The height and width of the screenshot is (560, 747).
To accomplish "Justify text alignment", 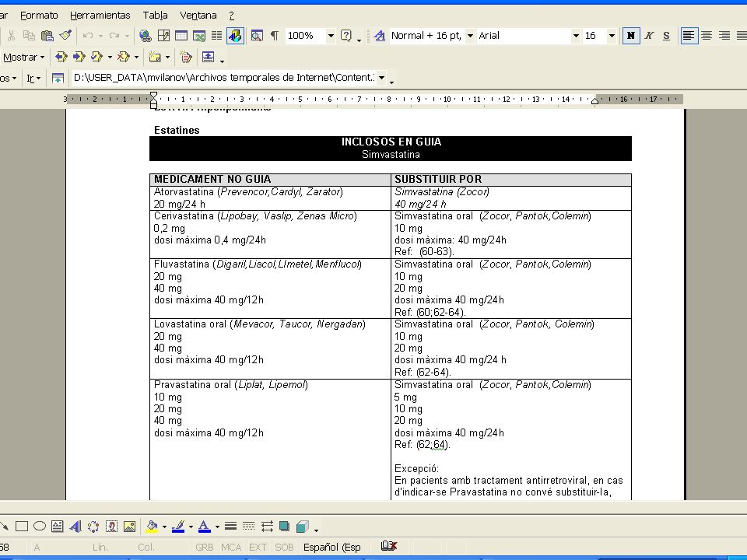I will coord(742,36).
